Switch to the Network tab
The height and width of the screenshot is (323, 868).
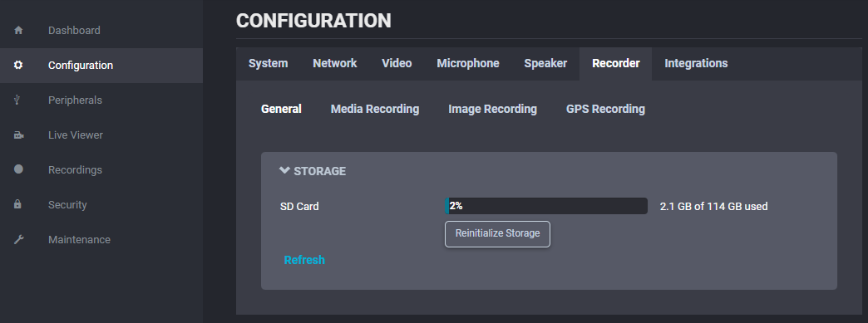point(335,64)
